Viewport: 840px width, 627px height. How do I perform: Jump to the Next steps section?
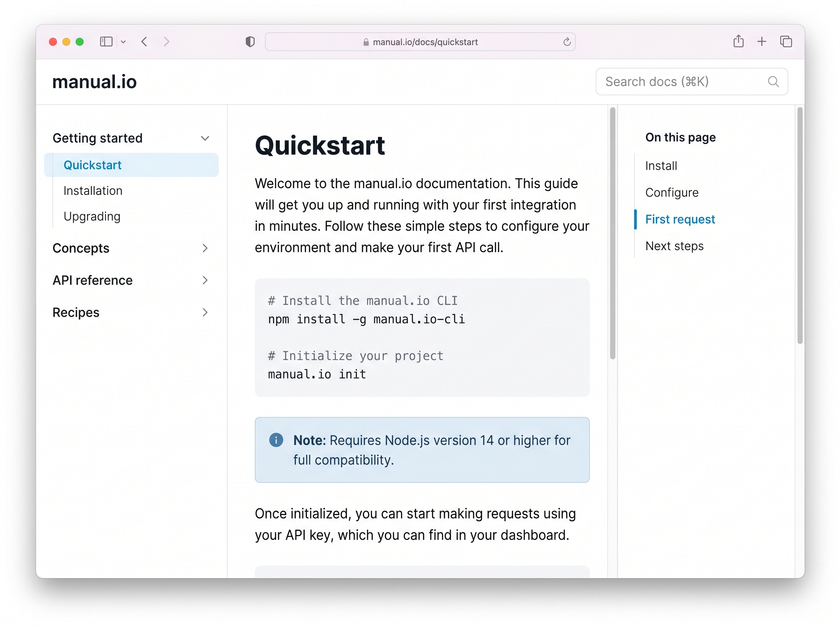[674, 246]
